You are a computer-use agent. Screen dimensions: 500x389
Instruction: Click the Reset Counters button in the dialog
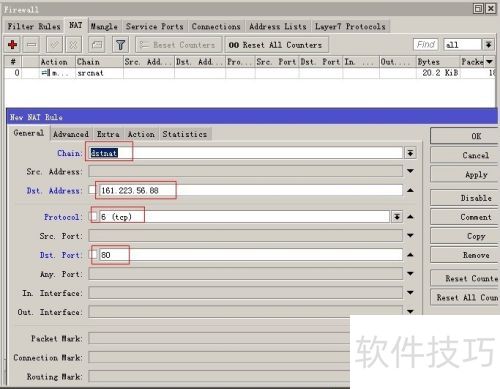tap(465, 278)
